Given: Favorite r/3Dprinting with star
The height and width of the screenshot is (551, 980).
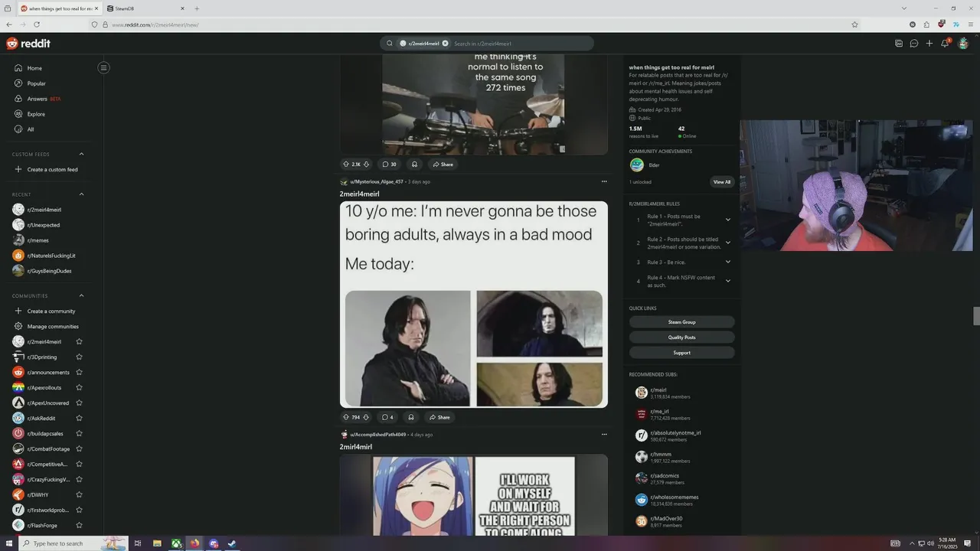Looking at the screenshot, I should (x=79, y=357).
